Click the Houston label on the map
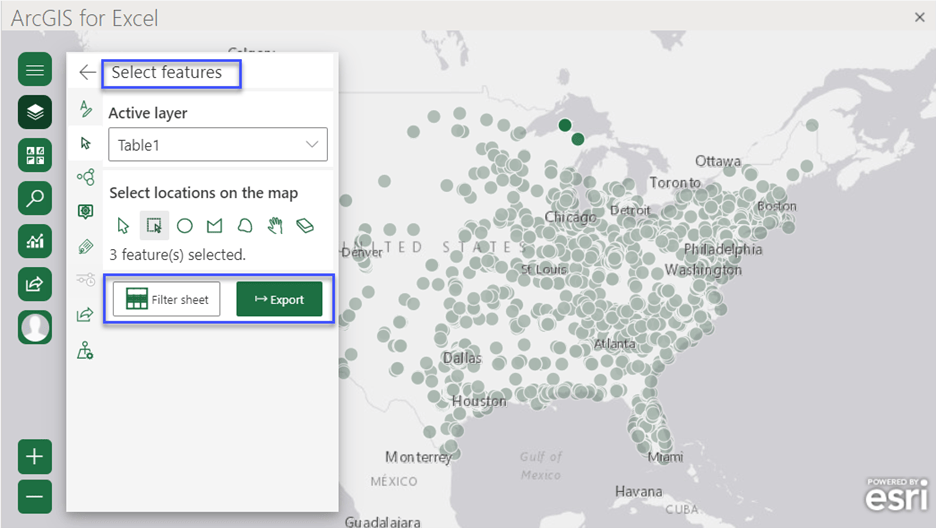The height and width of the screenshot is (528, 936). pos(479,401)
